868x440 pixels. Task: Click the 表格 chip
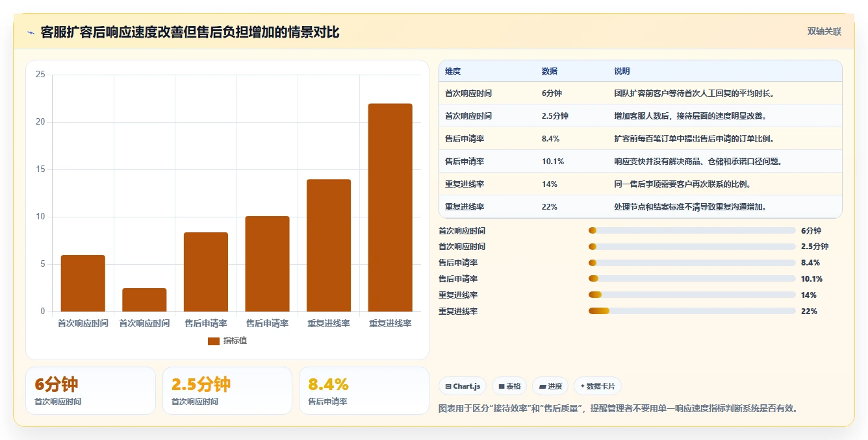tap(509, 386)
